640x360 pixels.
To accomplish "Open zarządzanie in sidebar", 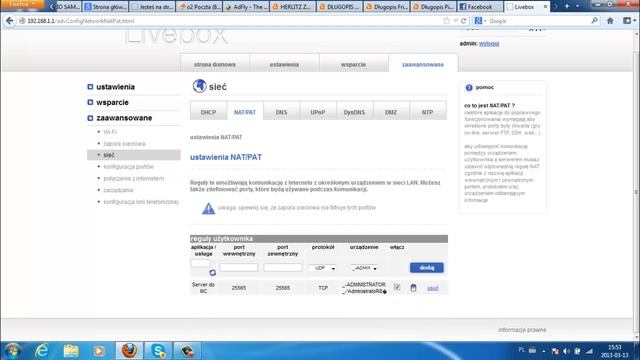I will coord(118,190).
